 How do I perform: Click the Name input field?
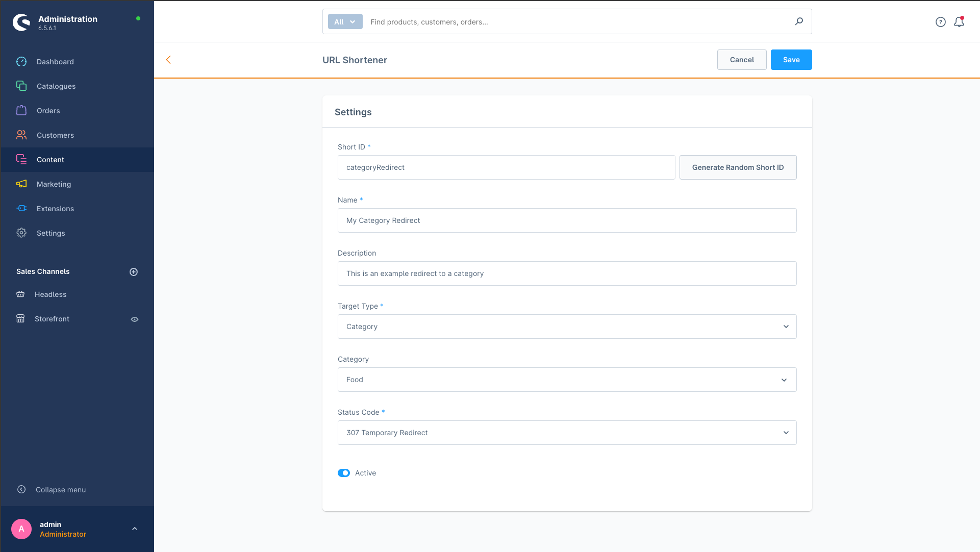(x=567, y=220)
